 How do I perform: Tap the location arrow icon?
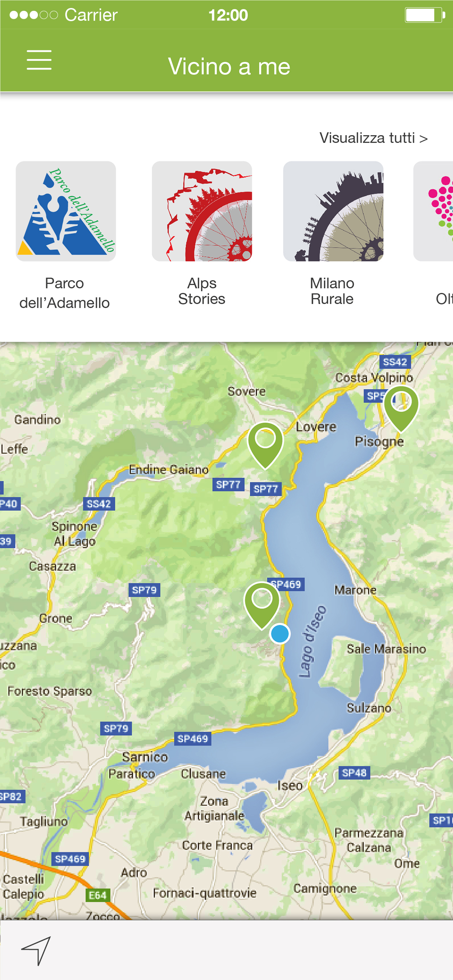(36, 950)
